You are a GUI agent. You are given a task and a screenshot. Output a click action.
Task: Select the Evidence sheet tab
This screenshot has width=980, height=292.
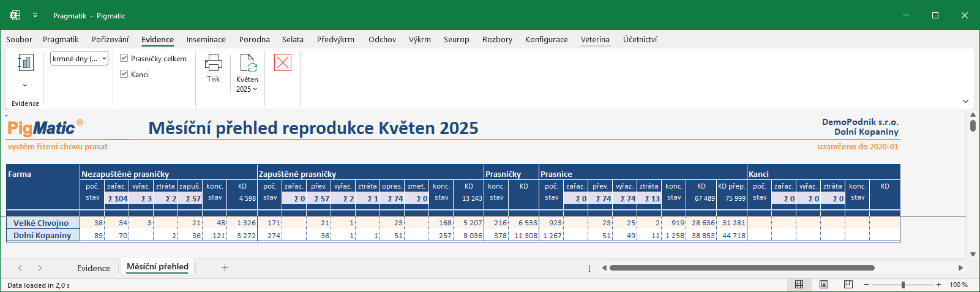(94, 268)
